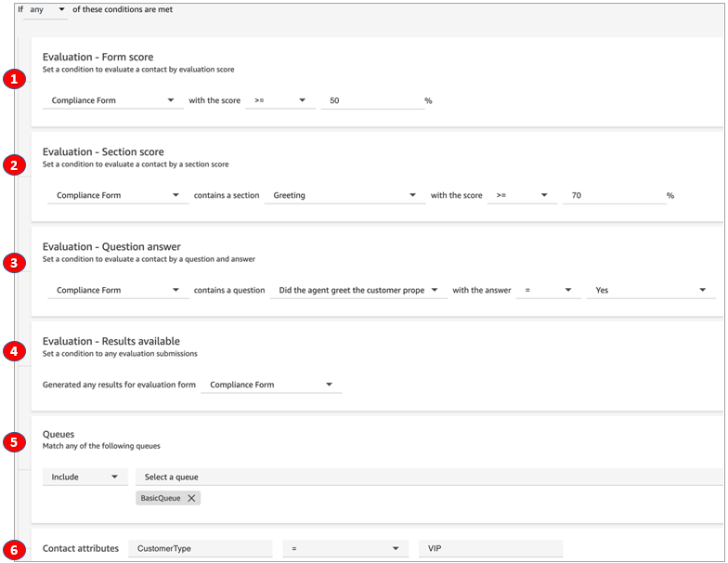Open the Yes answer dropdown

(x=650, y=291)
